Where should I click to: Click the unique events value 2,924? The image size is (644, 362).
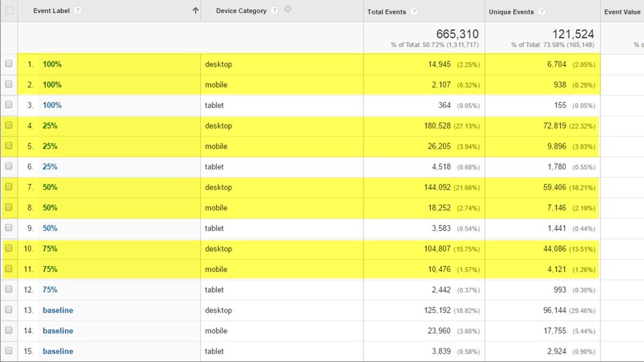point(557,351)
